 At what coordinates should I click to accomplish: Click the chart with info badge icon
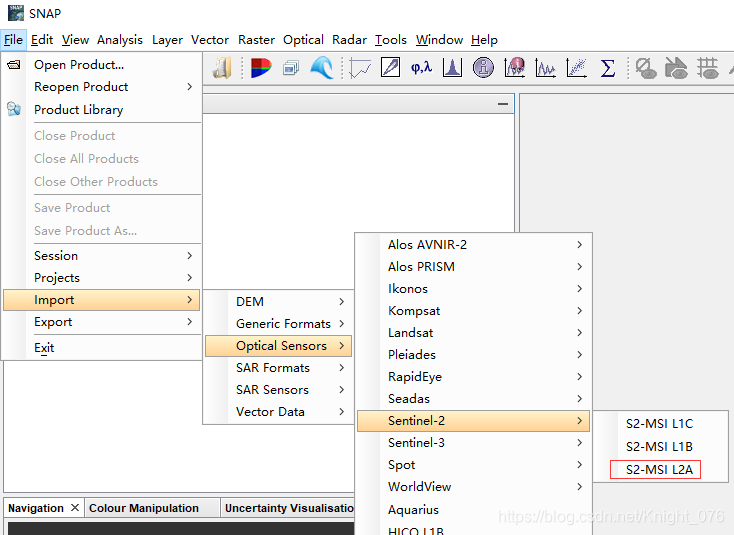click(514, 68)
